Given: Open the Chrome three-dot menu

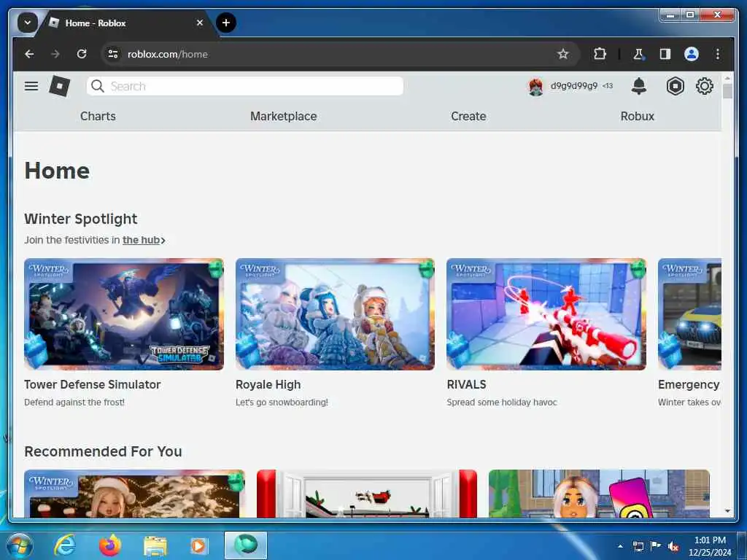Looking at the screenshot, I should point(718,54).
